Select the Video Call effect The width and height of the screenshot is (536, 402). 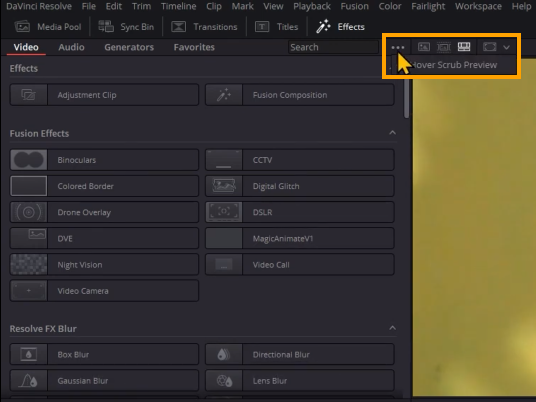pos(300,265)
